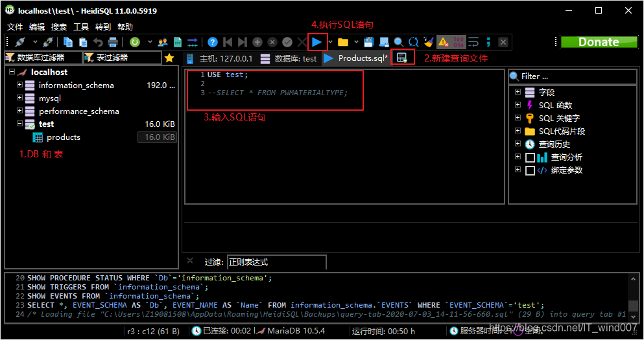Open session manager plug icon
Screen dimensions: 644x340
point(19,42)
